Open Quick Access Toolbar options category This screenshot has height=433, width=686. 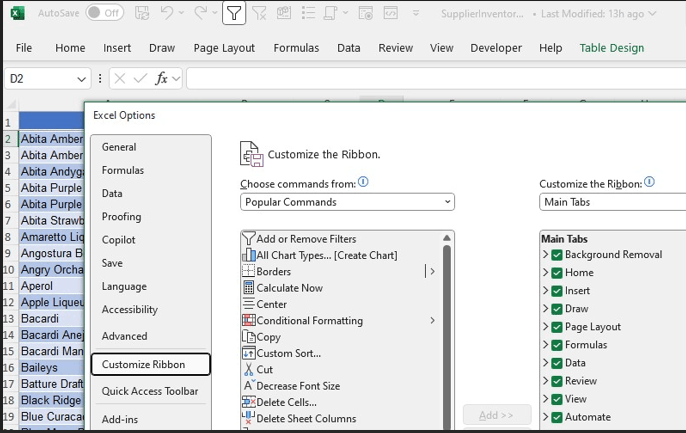tap(151, 391)
